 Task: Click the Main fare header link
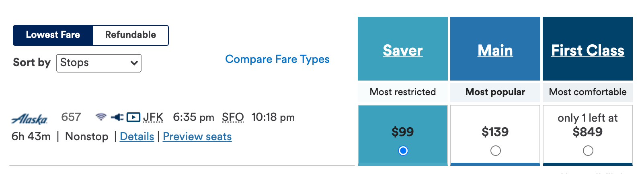pyautogui.click(x=495, y=50)
